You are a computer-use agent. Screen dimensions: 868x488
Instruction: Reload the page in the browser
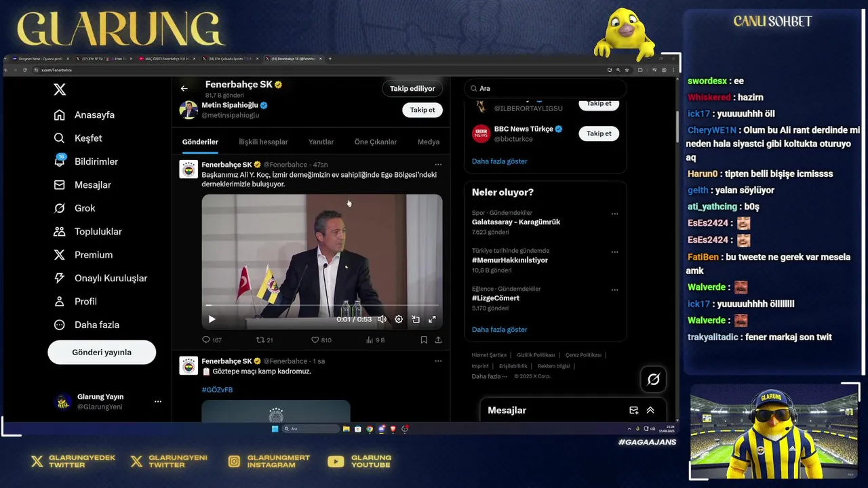tap(25, 70)
